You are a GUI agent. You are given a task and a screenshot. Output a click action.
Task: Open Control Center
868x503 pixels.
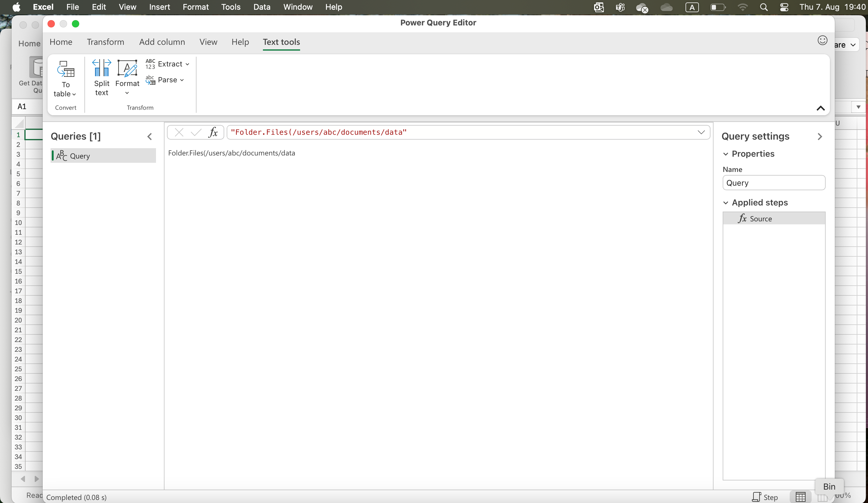click(x=784, y=7)
